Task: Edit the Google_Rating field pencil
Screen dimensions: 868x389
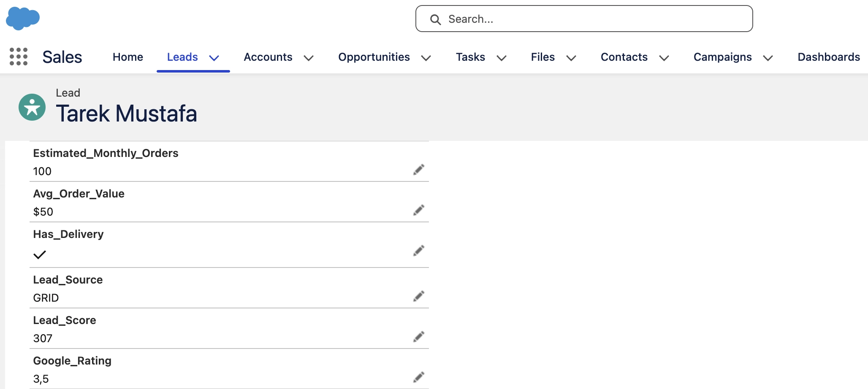Action: point(418,377)
